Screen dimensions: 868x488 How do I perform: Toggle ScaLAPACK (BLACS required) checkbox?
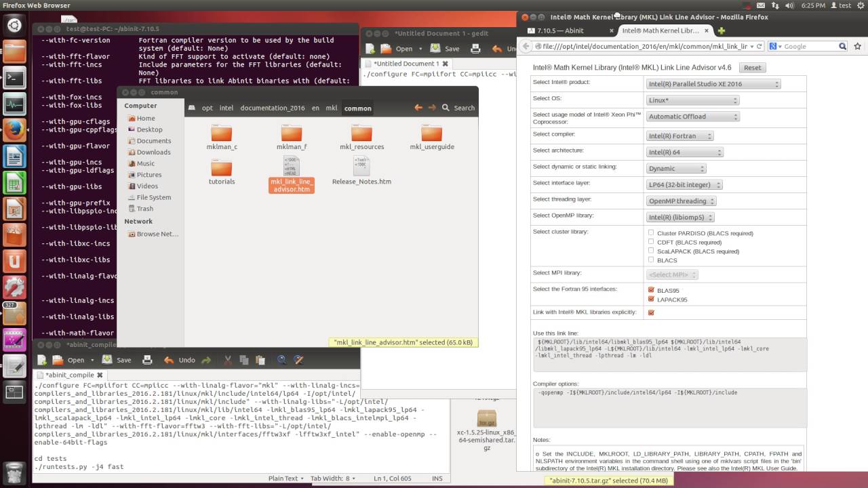651,250
